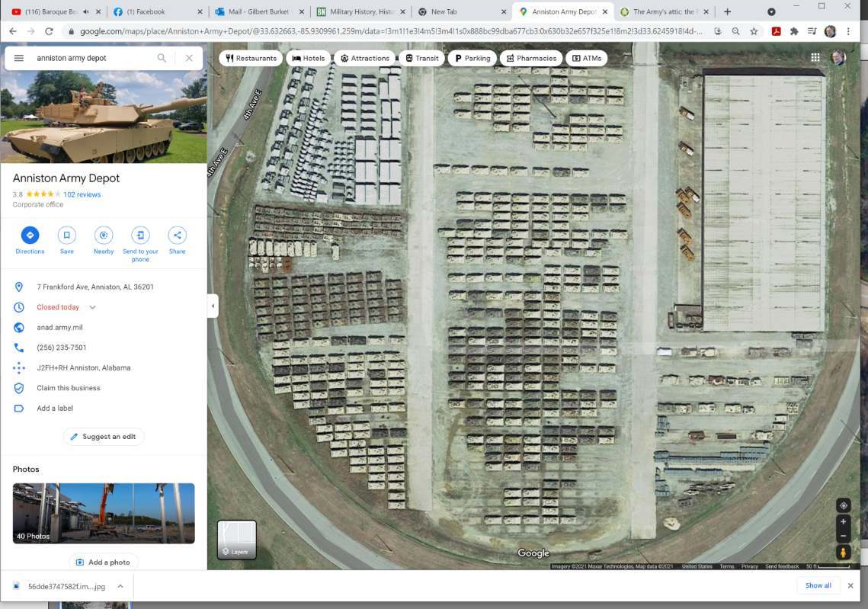This screenshot has width=868, height=609.
Task: Filter map by Attractions
Action: [365, 58]
